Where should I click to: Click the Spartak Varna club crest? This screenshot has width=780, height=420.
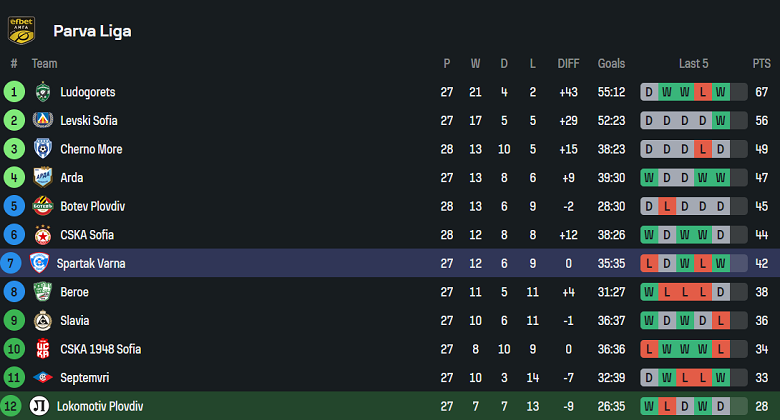[x=40, y=264]
